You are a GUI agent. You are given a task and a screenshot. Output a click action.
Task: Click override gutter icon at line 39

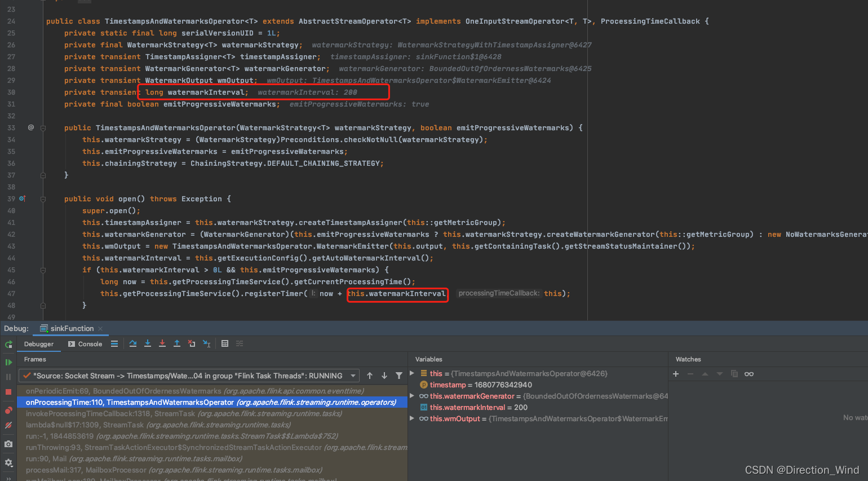click(23, 198)
